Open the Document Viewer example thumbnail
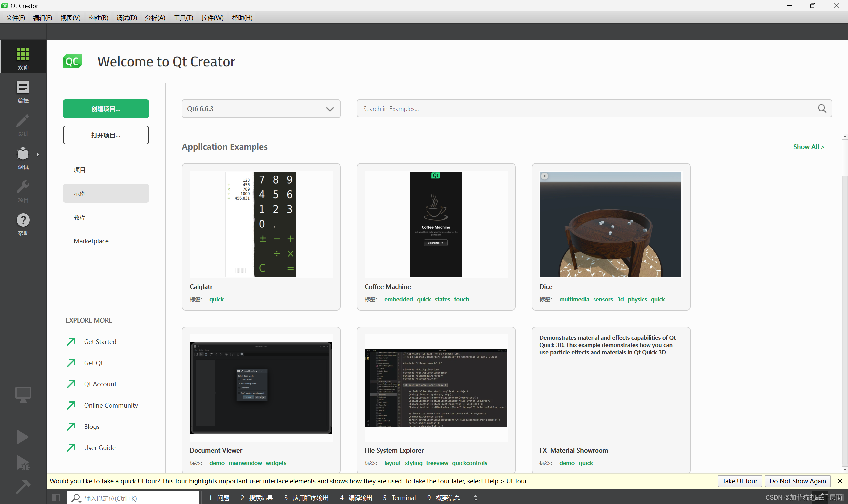 261,388
